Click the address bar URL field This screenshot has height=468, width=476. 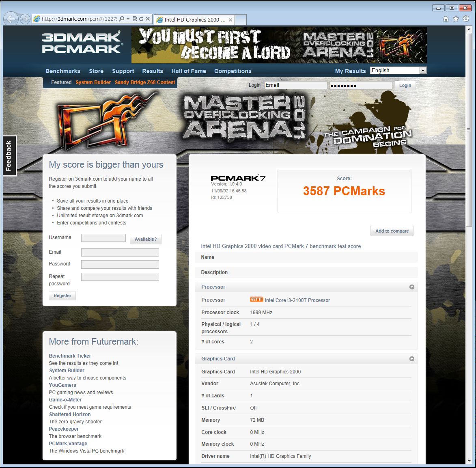point(79,19)
